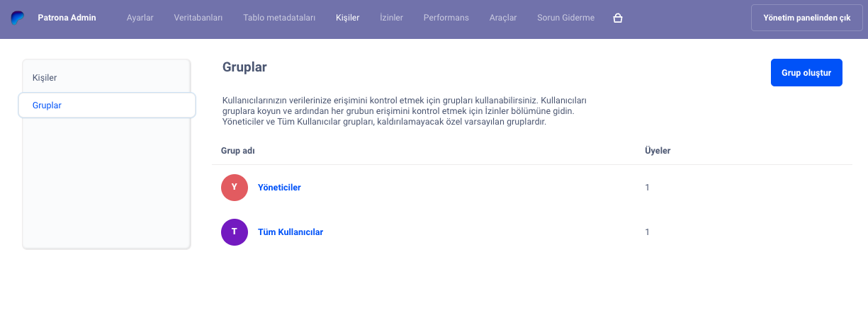Select Kişiler in the left sidebar
This screenshot has width=868, height=320.
point(45,77)
